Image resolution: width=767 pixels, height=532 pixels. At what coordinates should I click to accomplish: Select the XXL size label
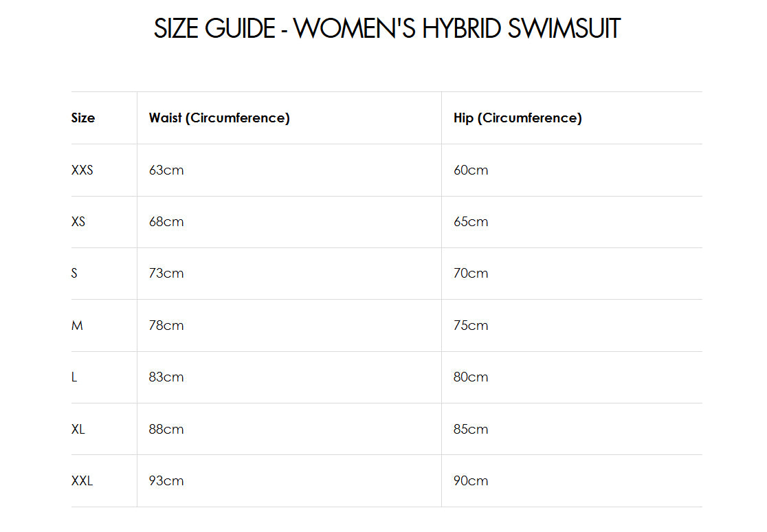point(82,481)
